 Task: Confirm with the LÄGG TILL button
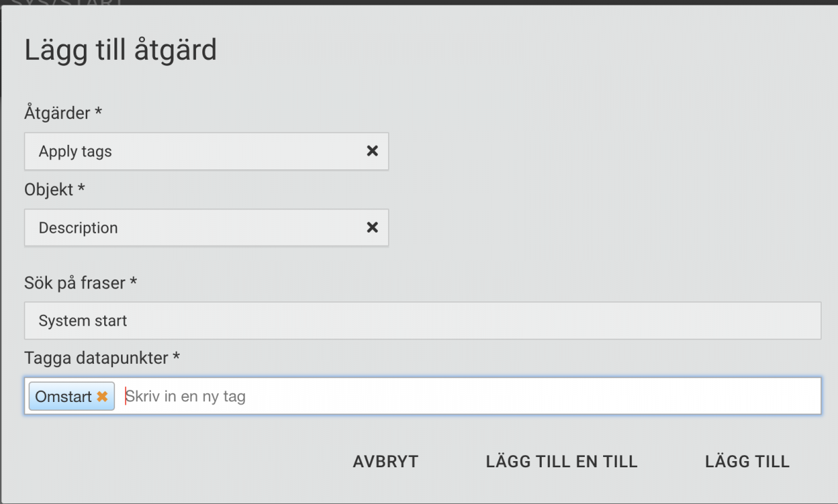point(747,462)
